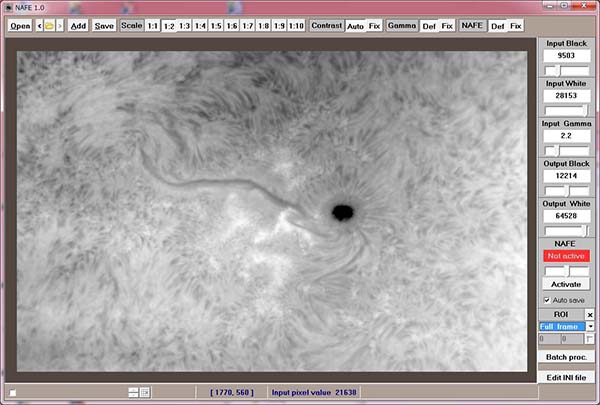Viewport: 600px width, 405px height.
Task: Click the status bar split-view icon
Action: 133,392
